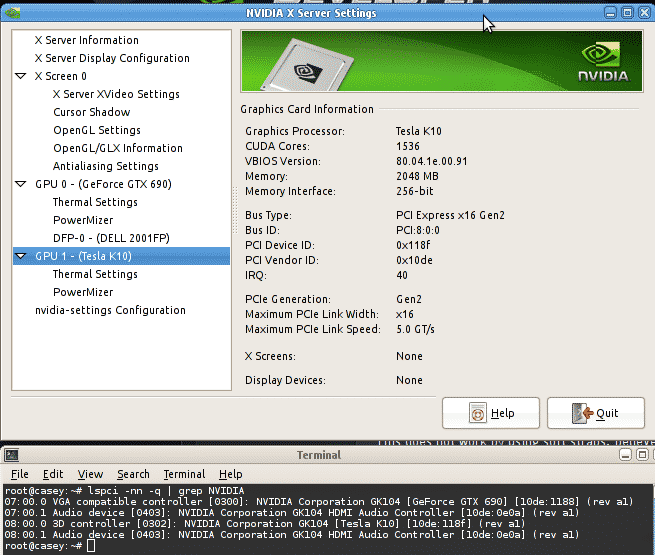Close the NVIDIA X Server Settings window
This screenshot has width=655, height=555.
643,13
